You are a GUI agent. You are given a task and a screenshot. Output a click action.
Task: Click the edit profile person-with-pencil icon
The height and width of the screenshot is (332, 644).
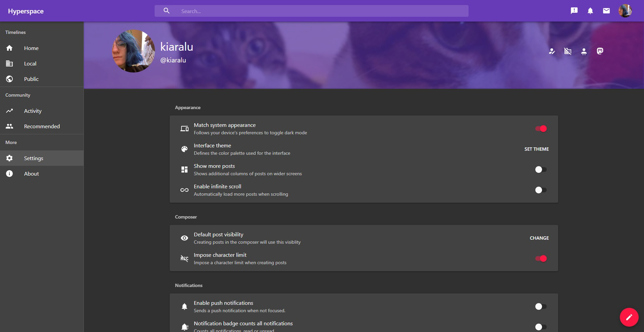[552, 51]
